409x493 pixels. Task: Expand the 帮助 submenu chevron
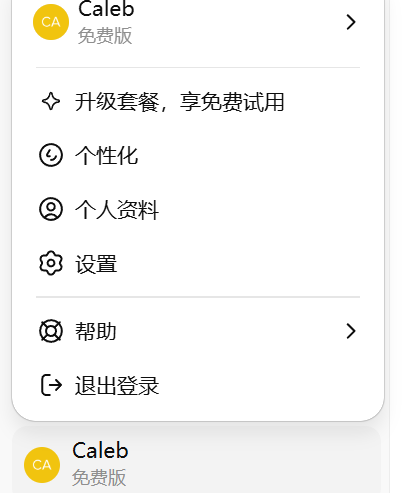pos(351,331)
